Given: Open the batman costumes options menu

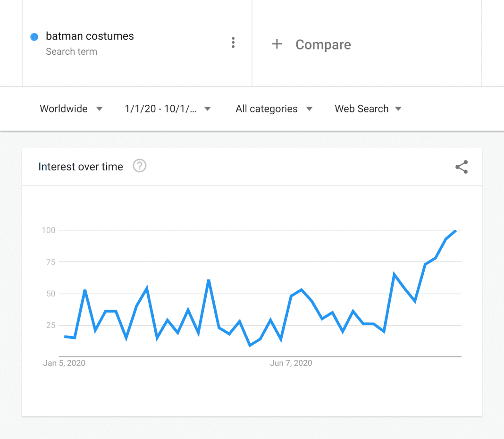Looking at the screenshot, I should tap(233, 42).
